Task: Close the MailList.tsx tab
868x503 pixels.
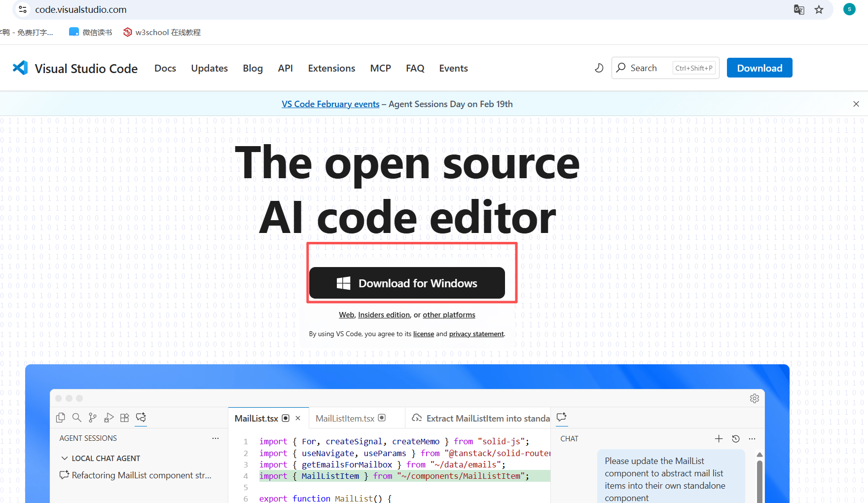Action: [x=298, y=418]
